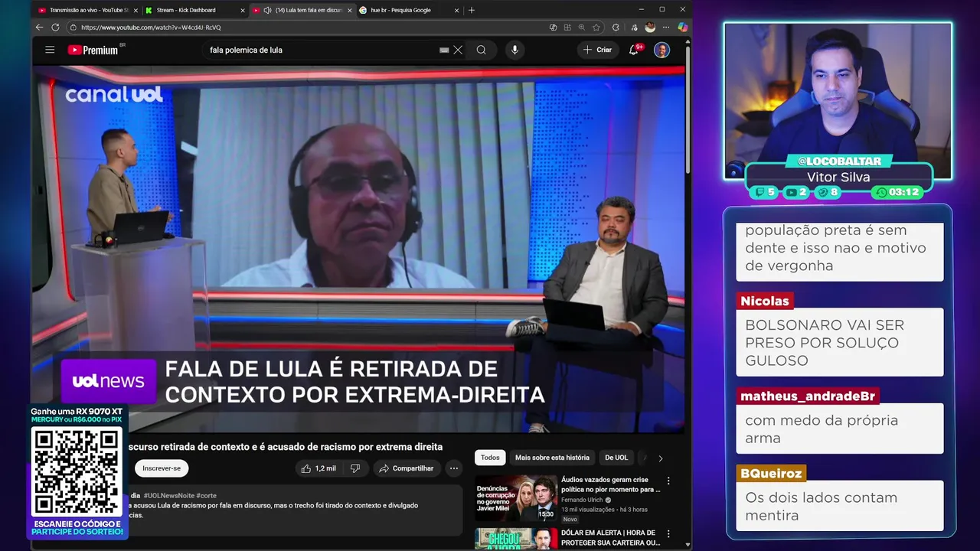
Task: Open the #UOLNewsNoite hashtag link
Action: (168, 496)
